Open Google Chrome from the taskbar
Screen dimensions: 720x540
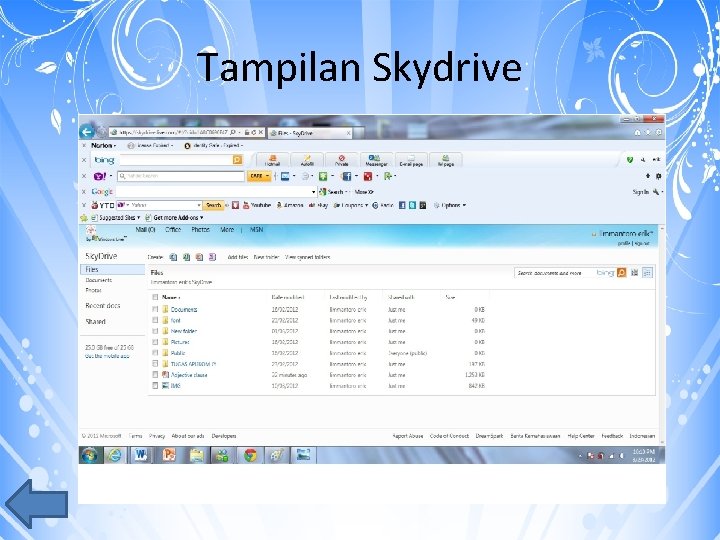250,455
